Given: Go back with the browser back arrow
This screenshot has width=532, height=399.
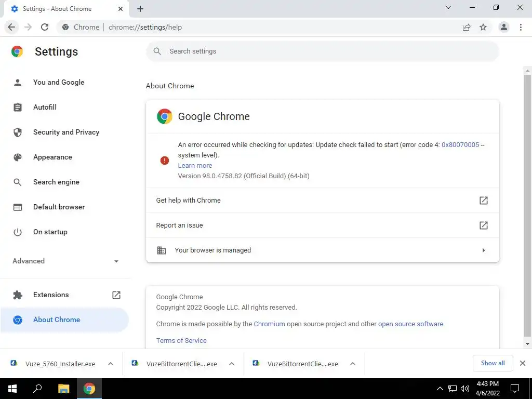Looking at the screenshot, I should coord(11,27).
